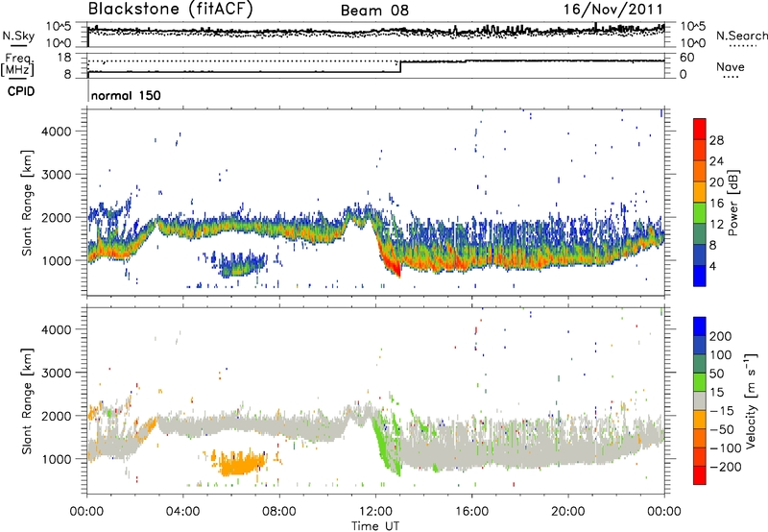This screenshot has height=532, width=768.
Task: Click the blue top segment of Velocity colorbar
Action: (x=700, y=326)
